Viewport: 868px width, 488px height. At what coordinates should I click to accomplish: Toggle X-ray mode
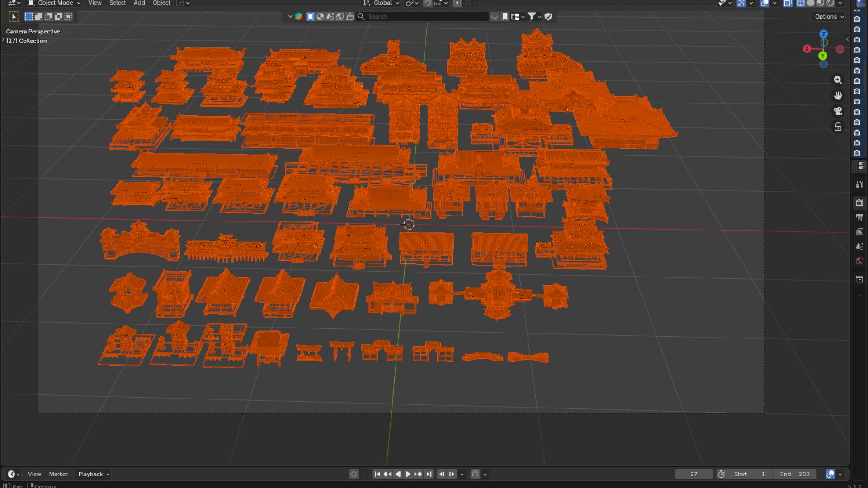(788, 3)
